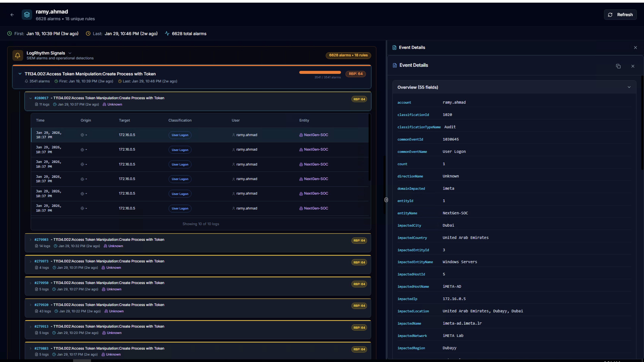Click NextGen-SOC entity link in first row
The width and height of the screenshot is (644, 362).
[316, 135]
